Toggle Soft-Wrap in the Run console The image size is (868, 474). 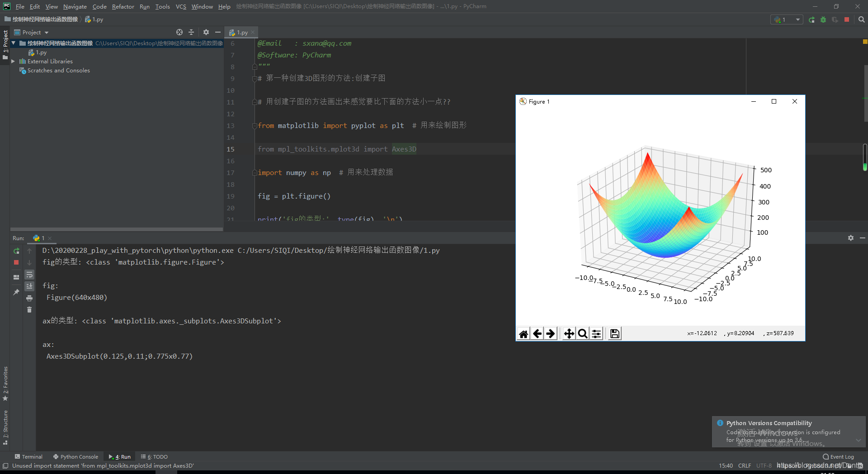(x=29, y=275)
